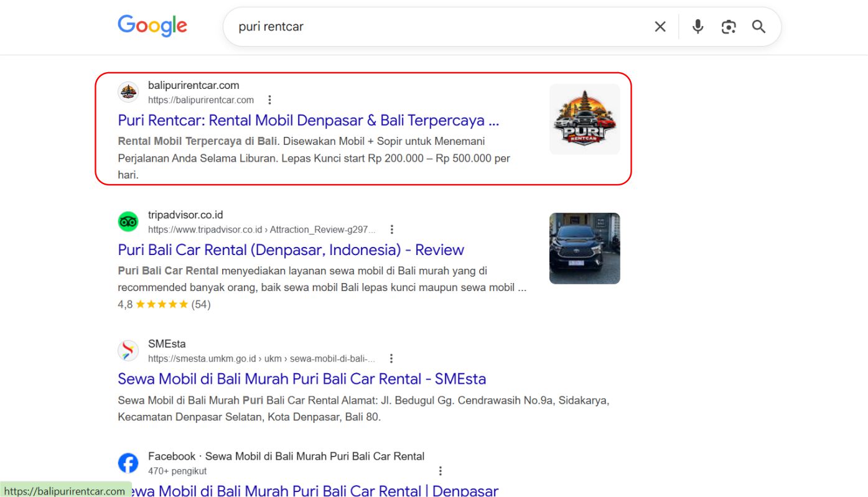This screenshot has height=497, width=868.
Task: Click the Google logo
Action: click(x=152, y=25)
